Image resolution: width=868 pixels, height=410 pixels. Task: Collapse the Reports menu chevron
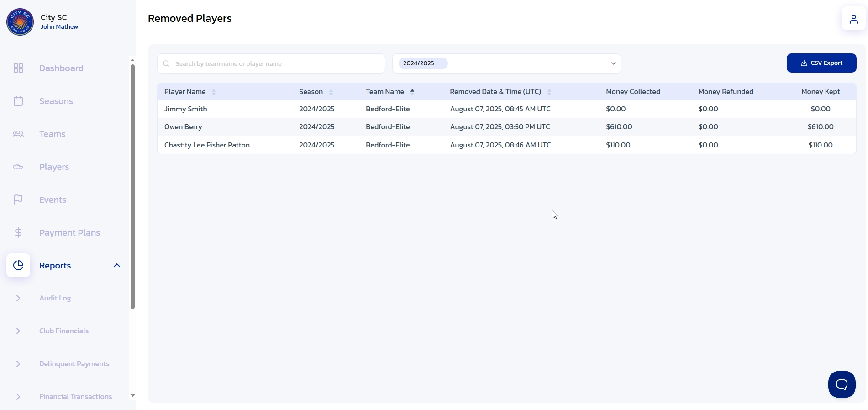coord(117,265)
